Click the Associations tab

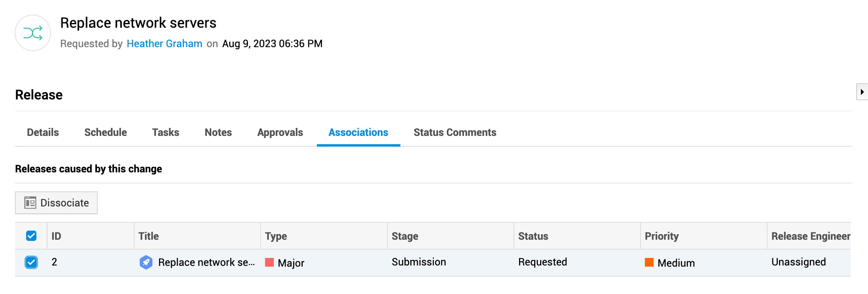(358, 132)
